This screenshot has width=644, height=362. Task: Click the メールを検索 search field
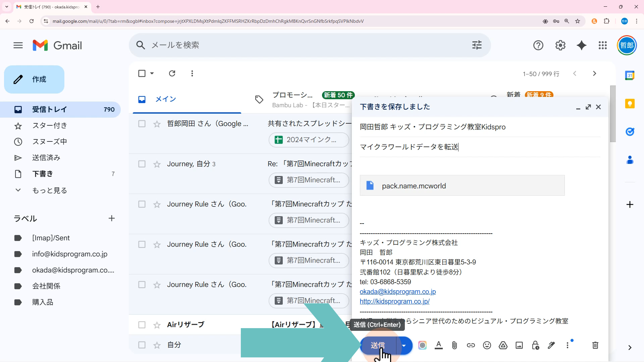(302, 45)
